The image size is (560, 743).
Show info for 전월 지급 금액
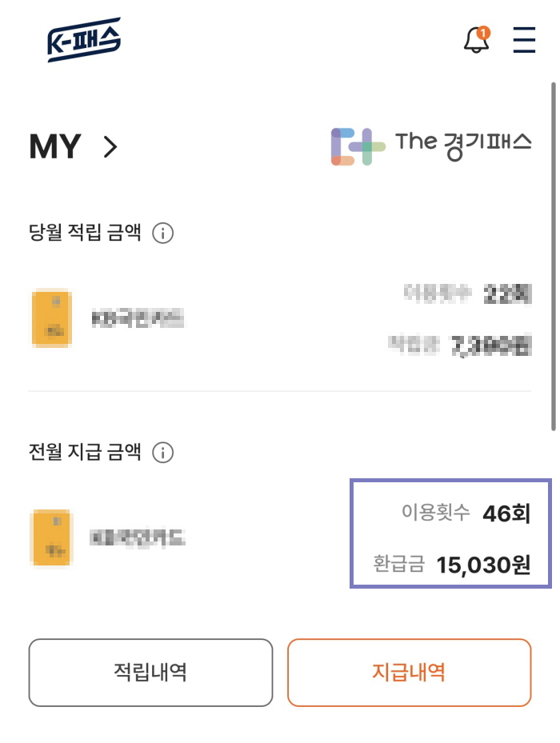pyautogui.click(x=162, y=453)
